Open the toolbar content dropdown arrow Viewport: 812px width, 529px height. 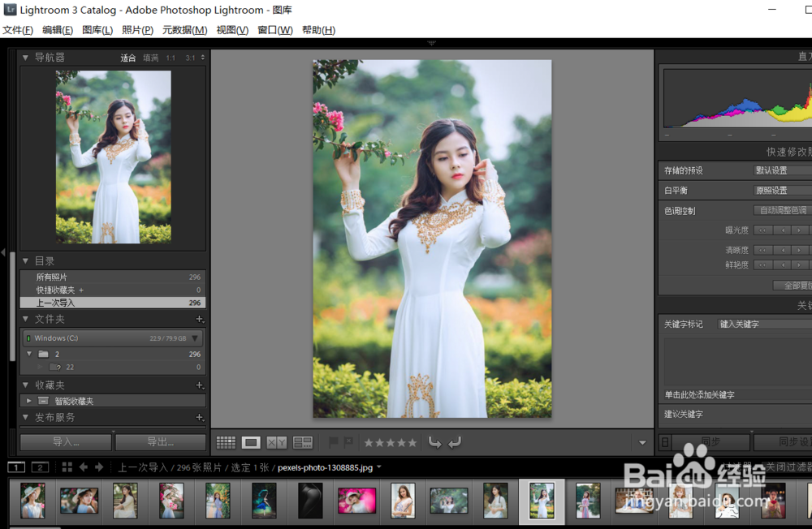[x=642, y=443]
